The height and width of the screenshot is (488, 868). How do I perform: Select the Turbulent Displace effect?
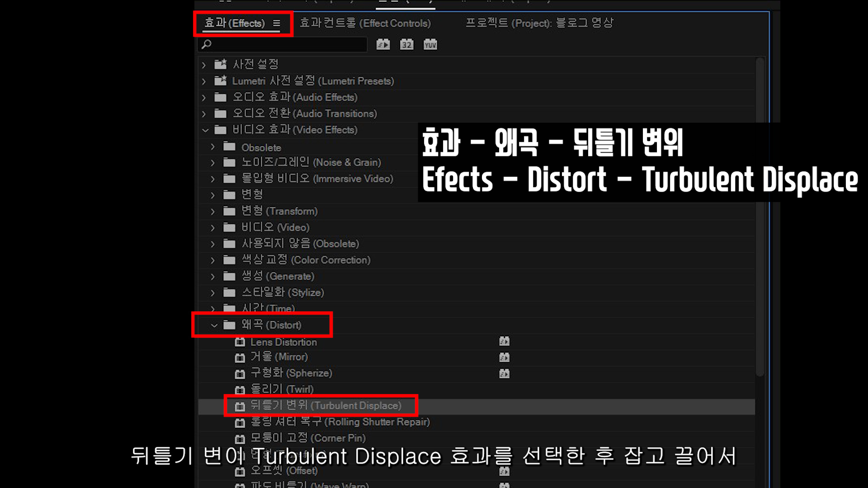325,406
